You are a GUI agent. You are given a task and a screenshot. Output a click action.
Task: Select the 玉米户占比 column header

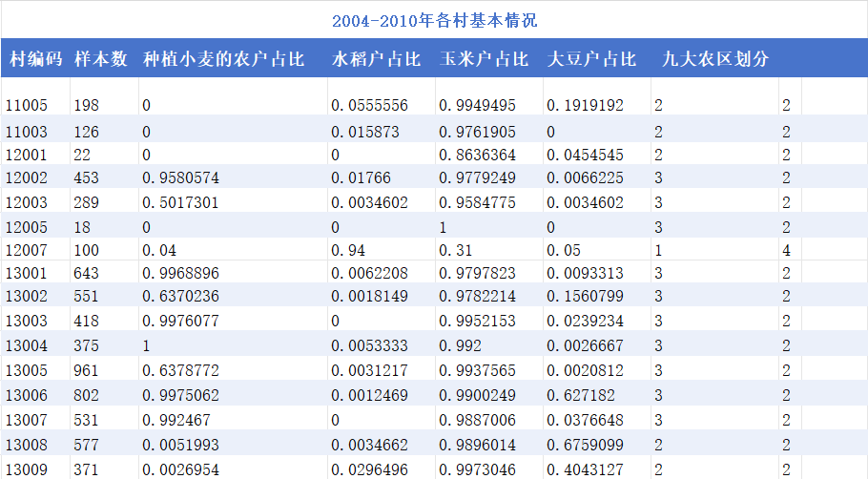pos(485,59)
